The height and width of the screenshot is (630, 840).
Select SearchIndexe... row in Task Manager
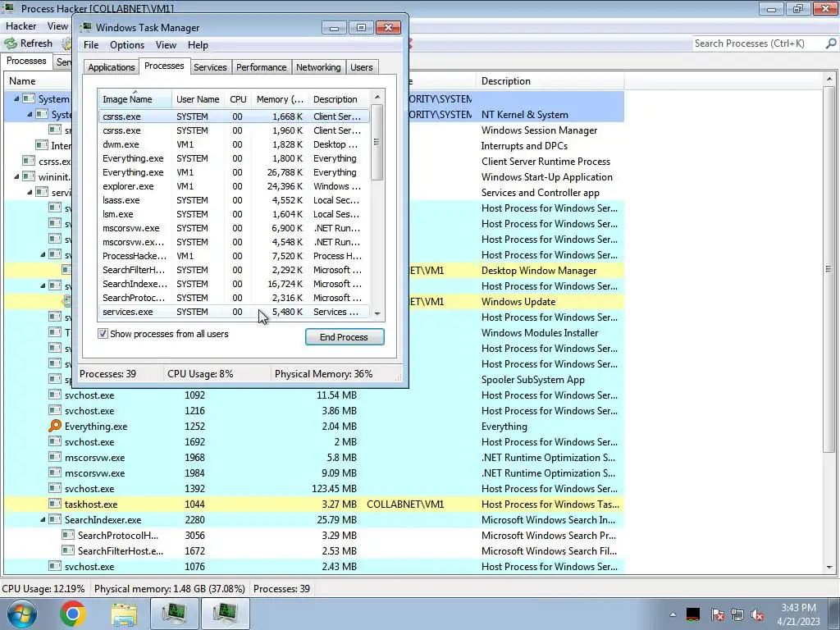coord(234,284)
